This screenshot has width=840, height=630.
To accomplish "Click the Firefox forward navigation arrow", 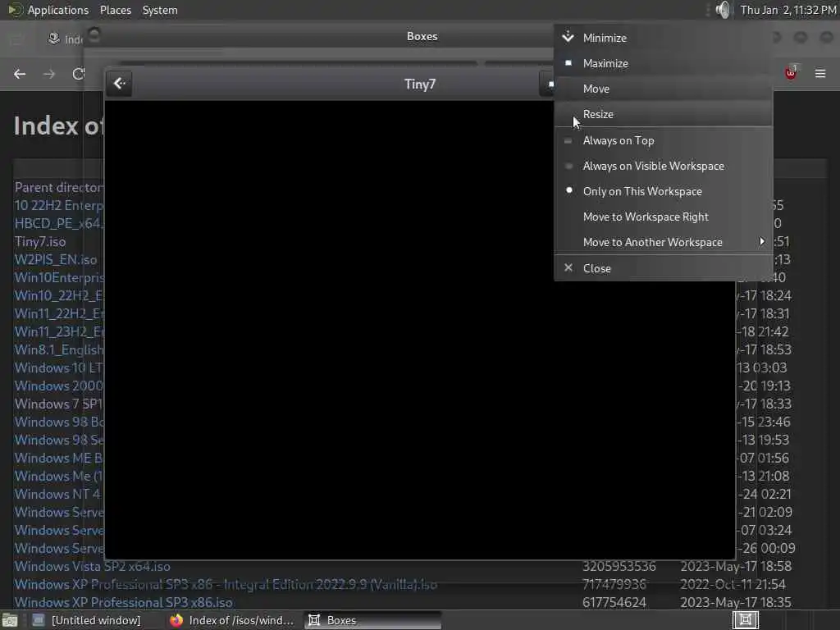I will point(49,74).
